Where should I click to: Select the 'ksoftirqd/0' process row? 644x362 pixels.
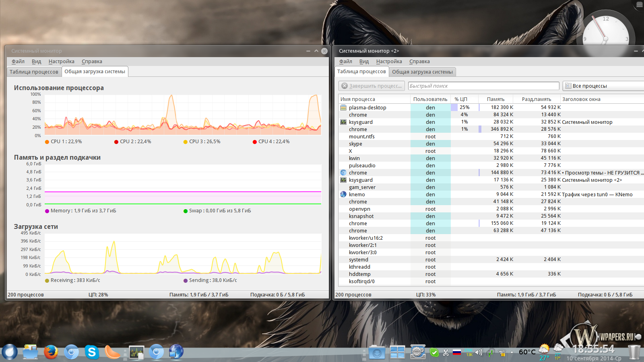[491, 281]
